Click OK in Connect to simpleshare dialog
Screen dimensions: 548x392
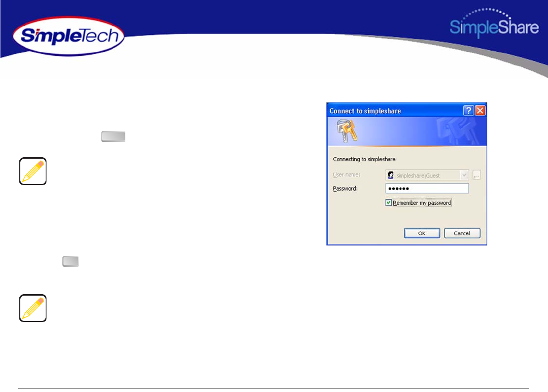click(x=422, y=233)
